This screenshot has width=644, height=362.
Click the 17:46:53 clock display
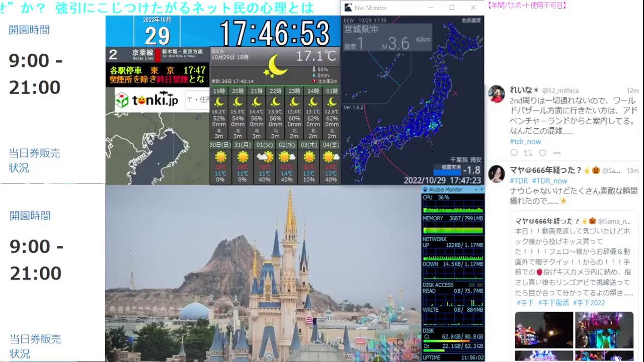click(x=275, y=33)
